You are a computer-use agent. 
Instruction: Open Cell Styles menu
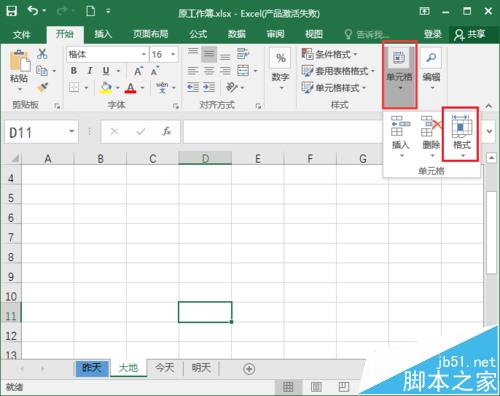tap(334, 88)
